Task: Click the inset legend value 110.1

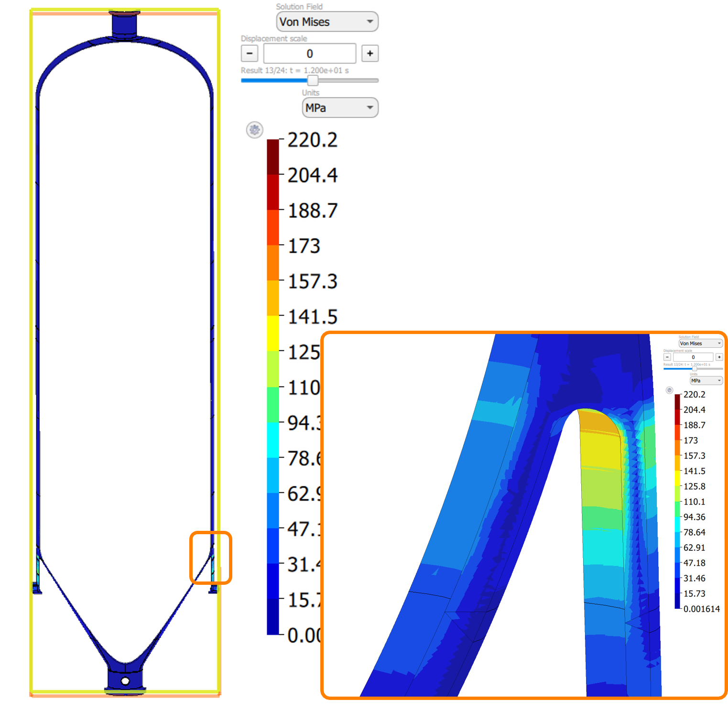Action: point(695,502)
